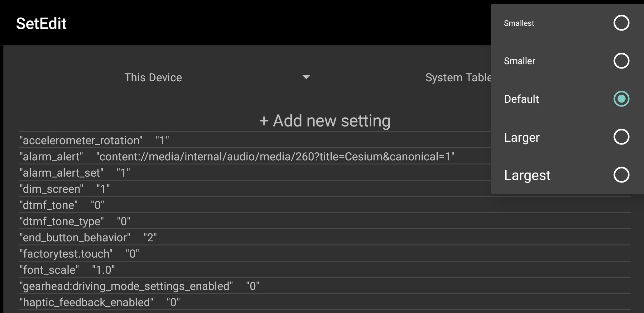Choose the Smallest menu label

(x=519, y=23)
